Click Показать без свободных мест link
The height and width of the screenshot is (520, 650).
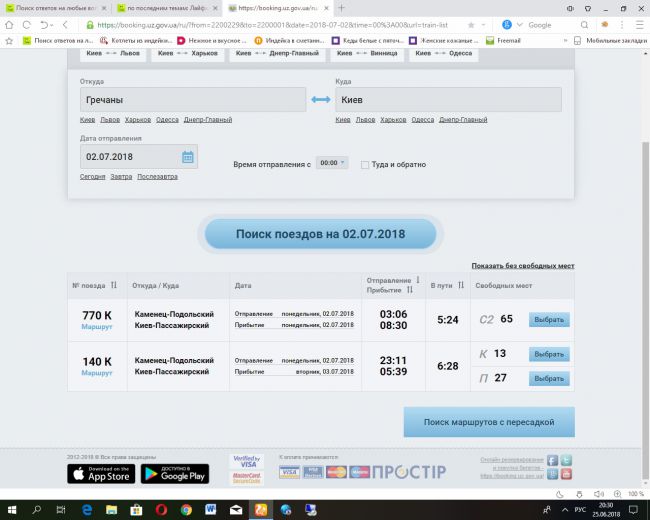[x=522, y=266]
